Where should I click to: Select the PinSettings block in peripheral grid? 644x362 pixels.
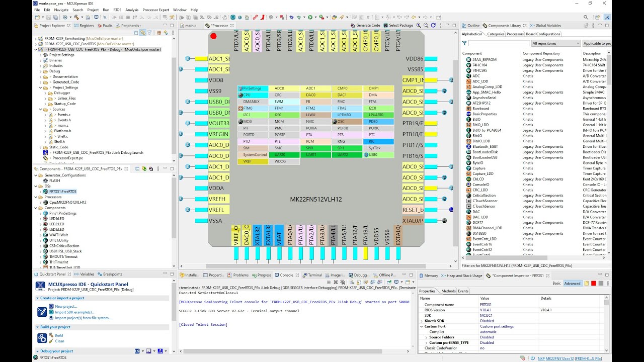(253, 88)
